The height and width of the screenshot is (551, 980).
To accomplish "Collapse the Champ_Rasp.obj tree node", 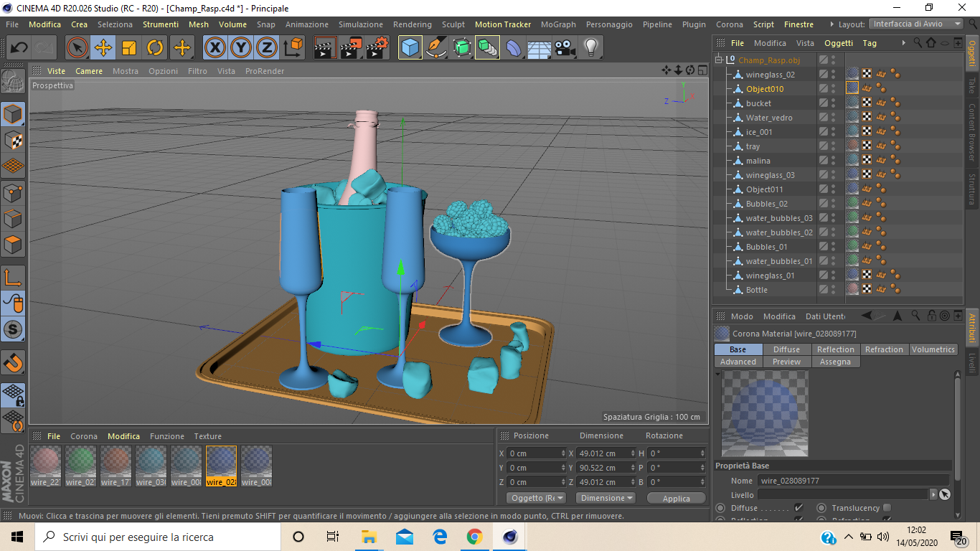I will pos(719,60).
